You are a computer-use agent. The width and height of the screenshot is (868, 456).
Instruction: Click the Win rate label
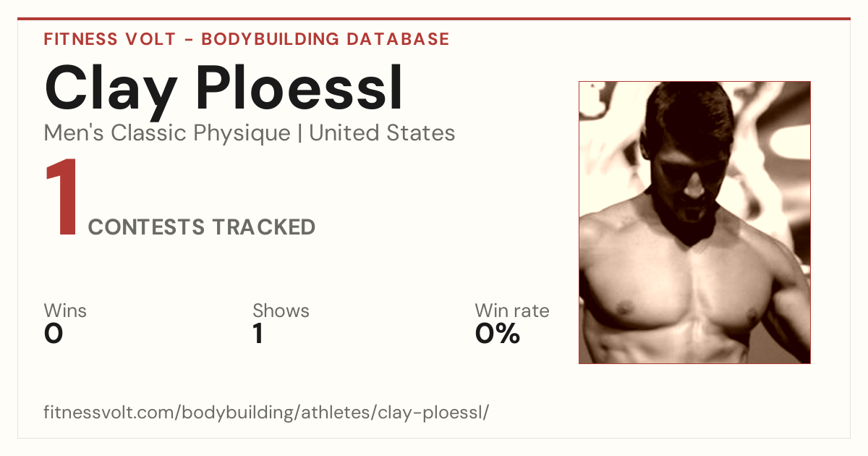tap(512, 311)
